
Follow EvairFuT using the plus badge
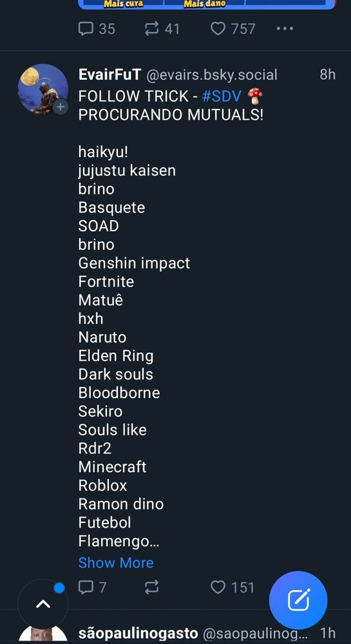click(61, 107)
